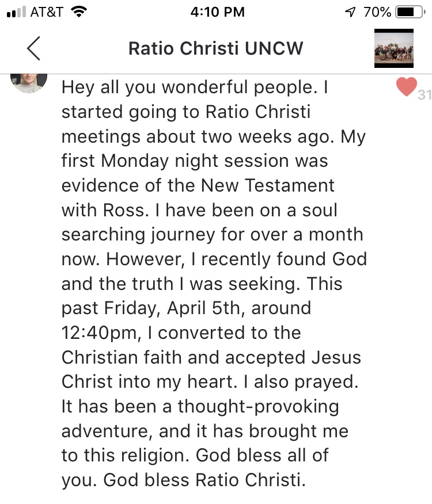
Task: Open the group avatar photo at top right
Action: [394, 48]
